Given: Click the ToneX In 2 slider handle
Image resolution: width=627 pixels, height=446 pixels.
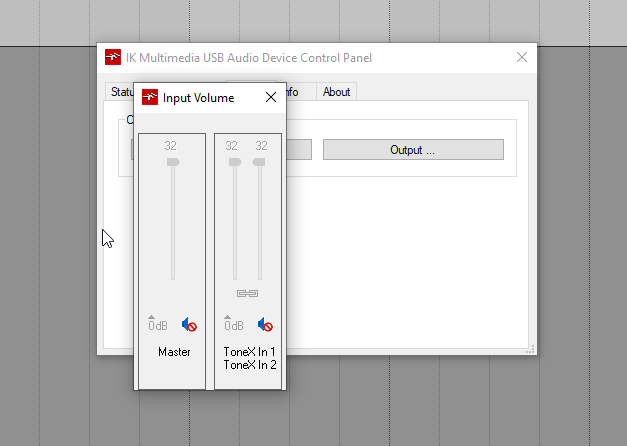Looking at the screenshot, I should click(x=259, y=161).
